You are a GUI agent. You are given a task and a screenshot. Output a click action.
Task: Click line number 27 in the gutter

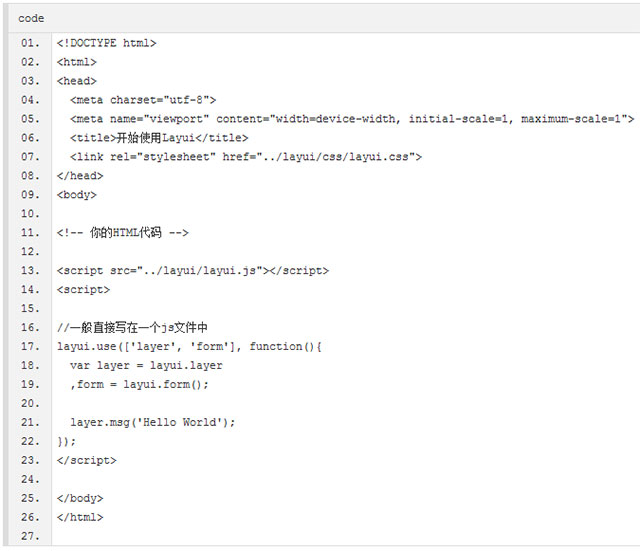pos(29,537)
